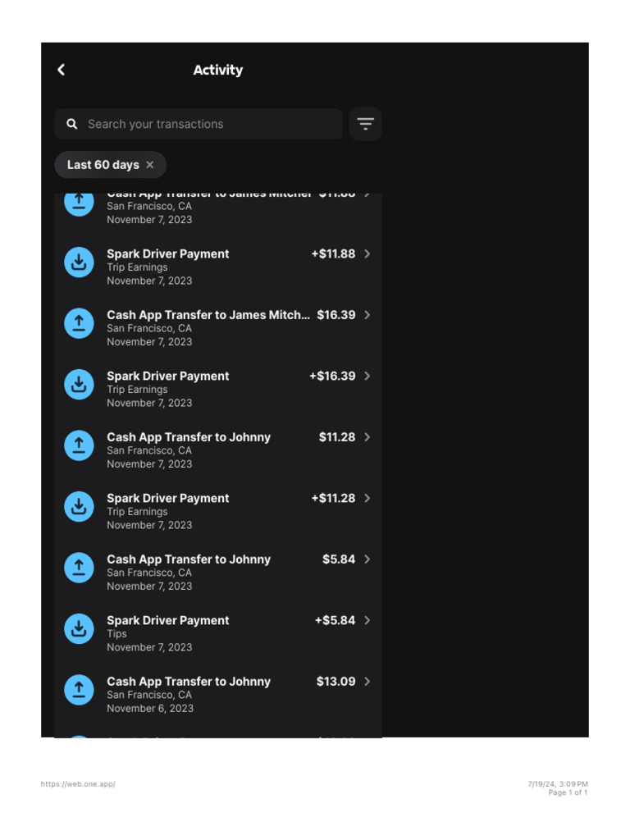Remove the Last 60 days filter
This screenshot has height=840, width=630.
[150, 165]
